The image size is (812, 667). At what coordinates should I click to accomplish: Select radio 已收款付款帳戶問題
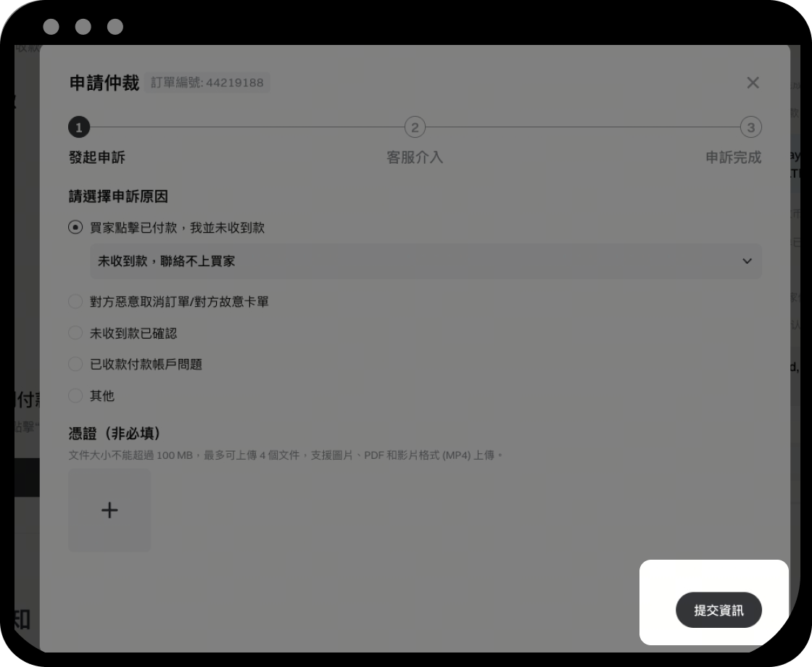[75, 364]
